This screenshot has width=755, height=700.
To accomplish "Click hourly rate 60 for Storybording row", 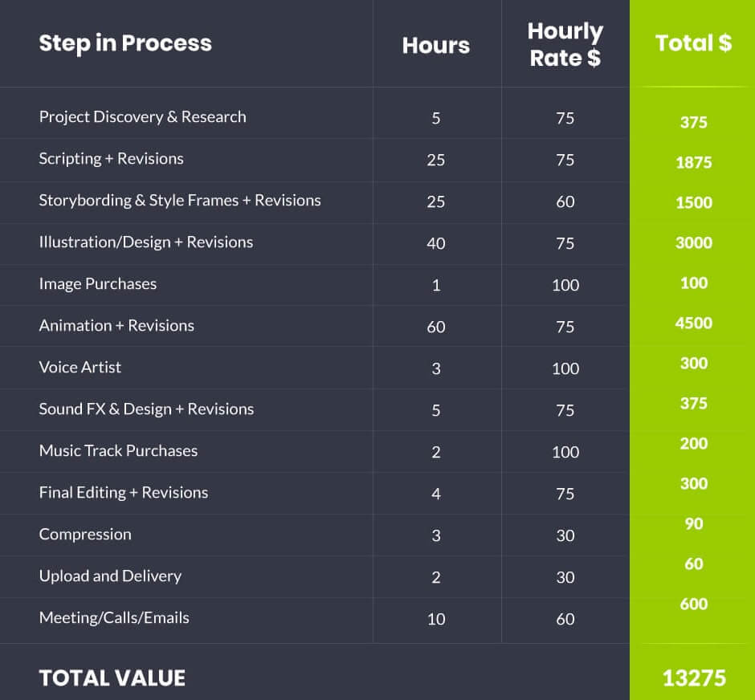I will (565, 201).
